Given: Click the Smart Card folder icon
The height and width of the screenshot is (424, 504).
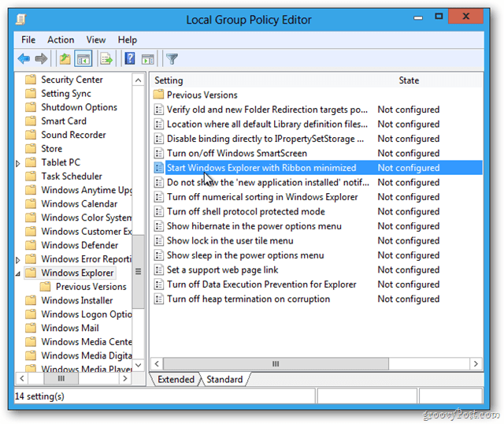Looking at the screenshot, I should 31,121.
